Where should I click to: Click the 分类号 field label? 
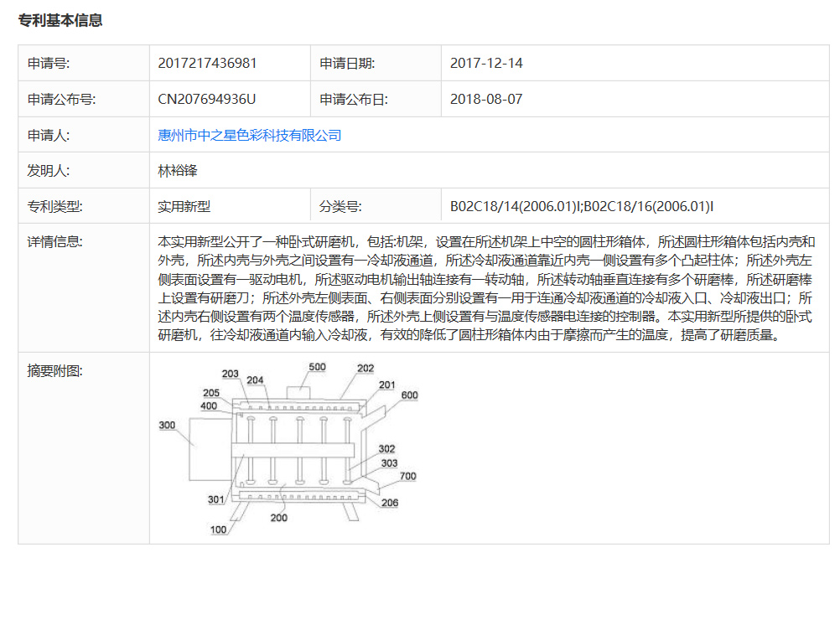click(x=340, y=206)
